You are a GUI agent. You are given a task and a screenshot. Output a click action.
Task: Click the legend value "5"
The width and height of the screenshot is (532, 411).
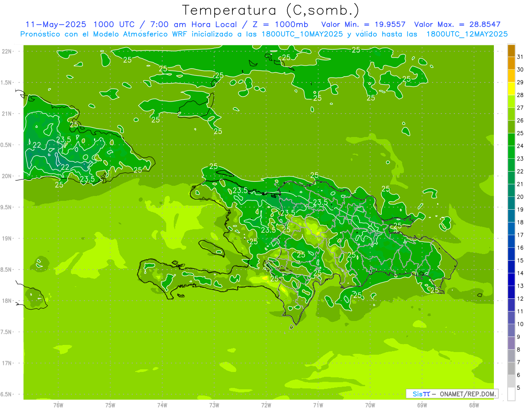[519, 388]
